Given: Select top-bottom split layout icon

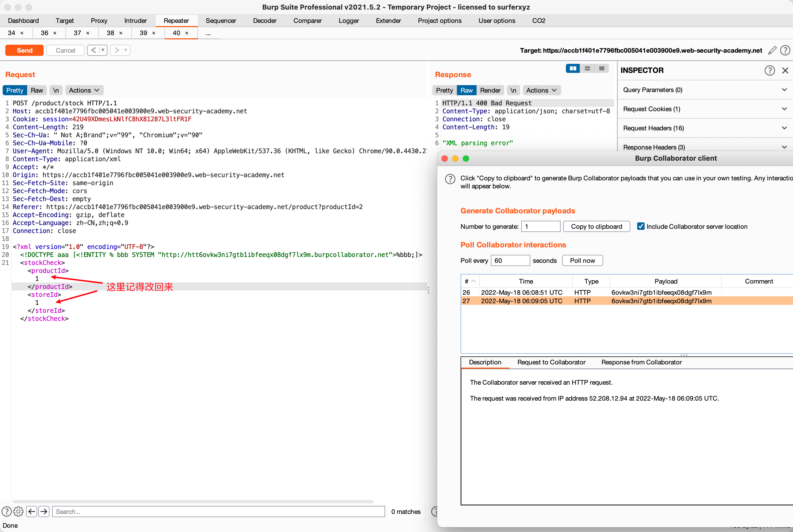Looking at the screenshot, I should [587, 69].
